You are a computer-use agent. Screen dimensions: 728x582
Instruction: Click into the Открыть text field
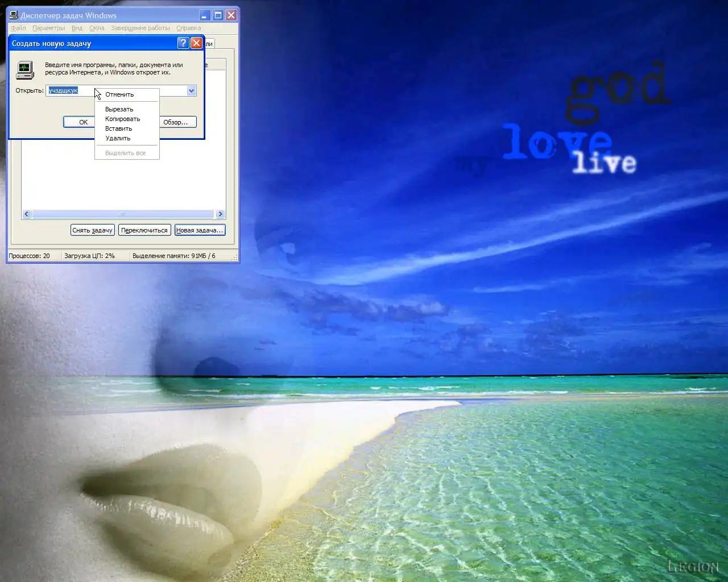coord(116,91)
